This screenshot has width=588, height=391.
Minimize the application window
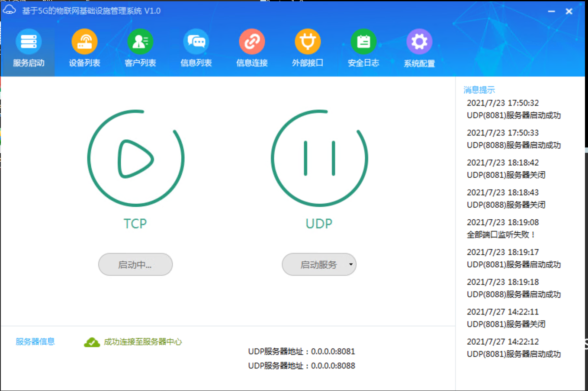pyautogui.click(x=551, y=11)
